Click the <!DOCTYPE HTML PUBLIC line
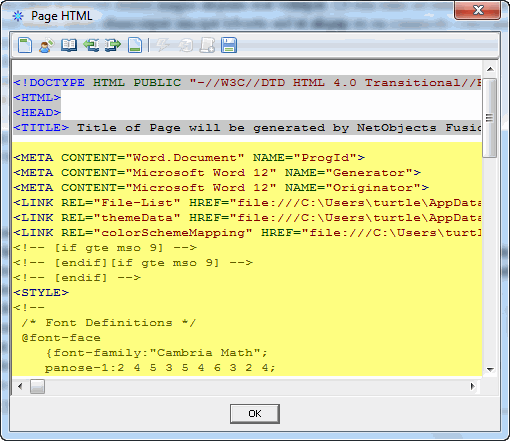510x441 pixels. coord(247,83)
